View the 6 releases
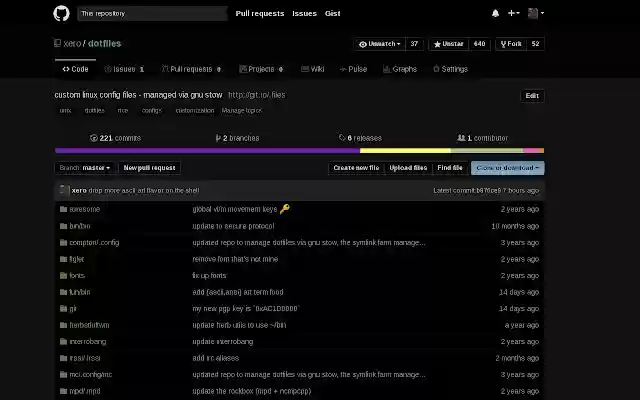 tap(360, 138)
